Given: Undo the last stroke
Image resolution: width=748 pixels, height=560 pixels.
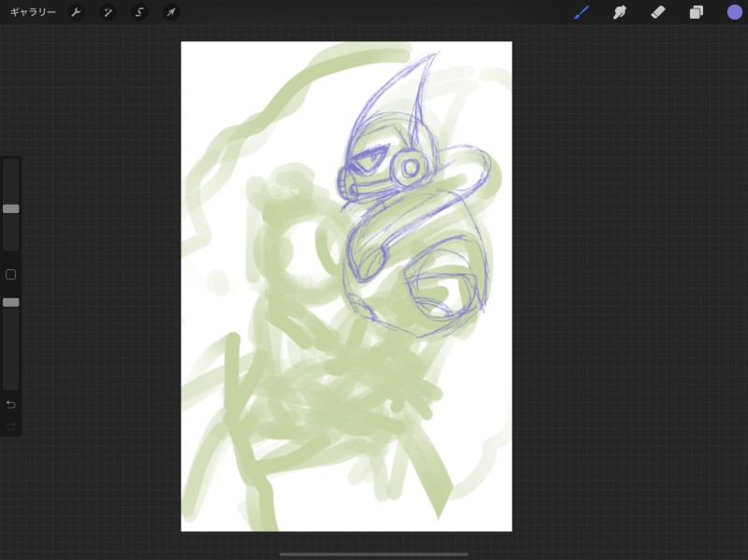Looking at the screenshot, I should click(x=11, y=405).
